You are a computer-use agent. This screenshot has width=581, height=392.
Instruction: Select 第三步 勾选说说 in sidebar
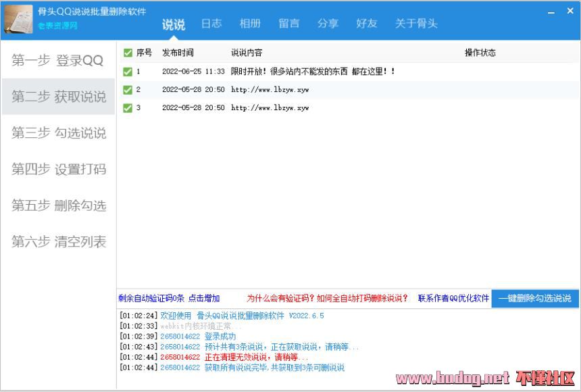point(58,133)
